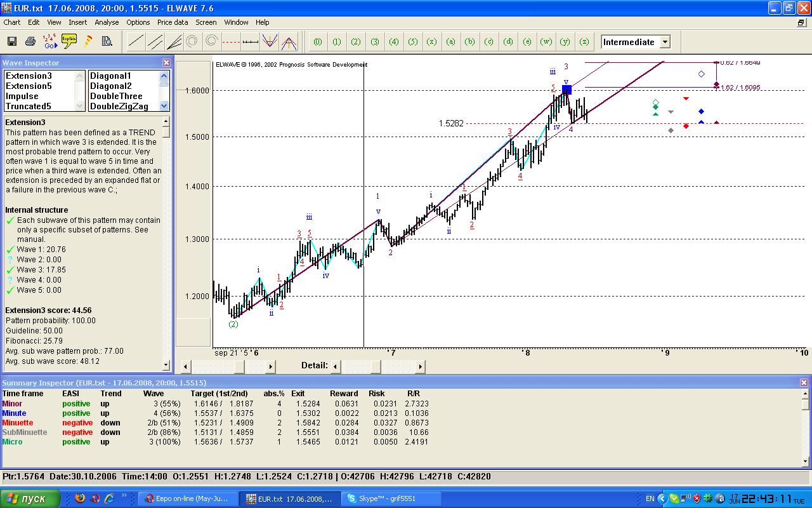Screen dimensions: 812x508
Task: Click the yellow cone pencil icon
Action: [x=88, y=42]
